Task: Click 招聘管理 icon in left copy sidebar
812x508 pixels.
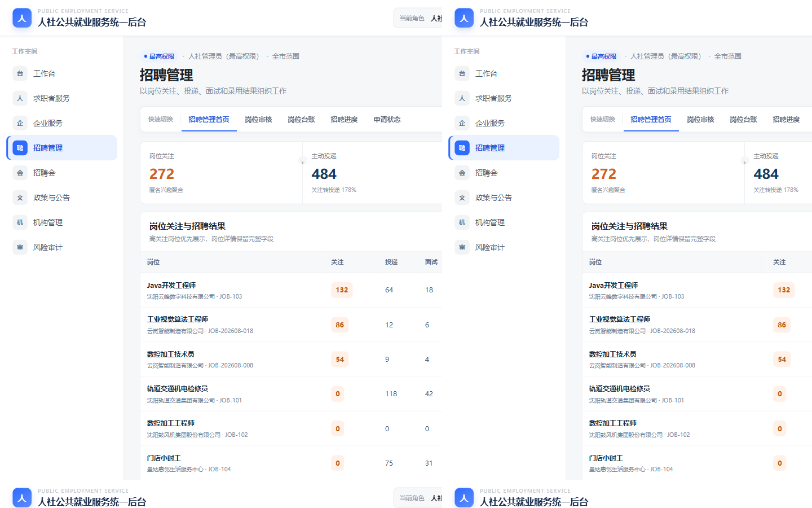Action: point(20,148)
